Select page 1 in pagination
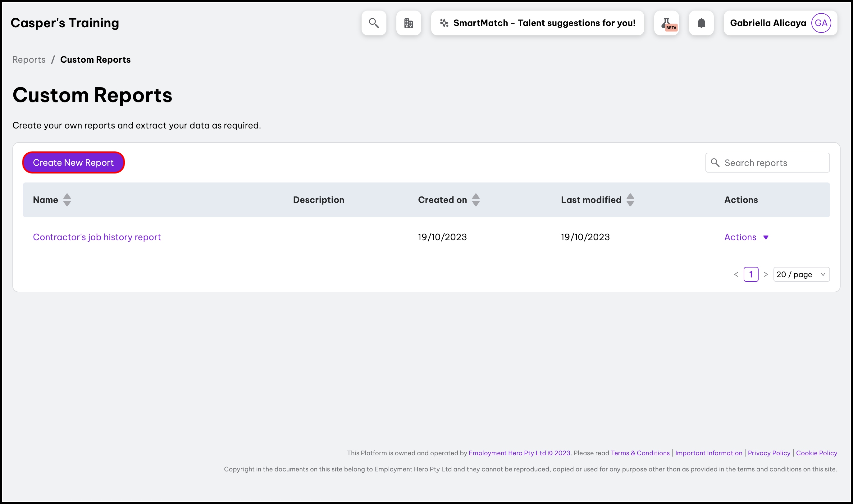The width and height of the screenshot is (853, 504). coord(751,274)
